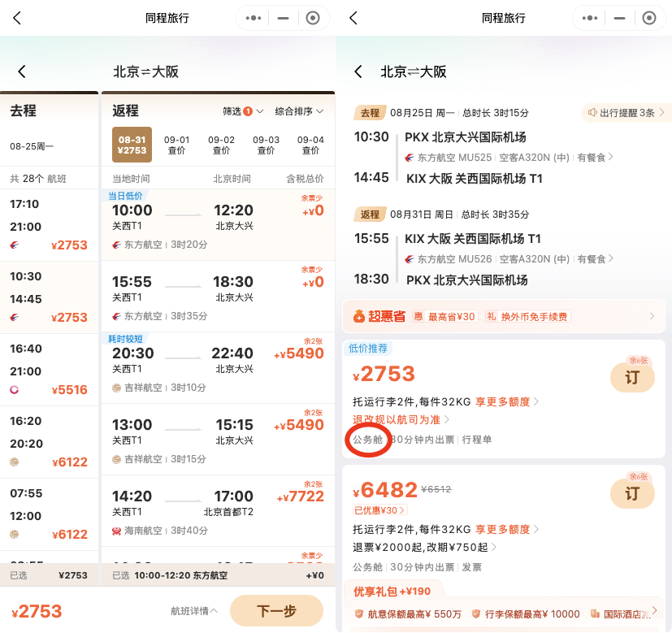Image resolution: width=672 pixels, height=633 pixels.
Task: Click the 下一步 button
Action: 276,611
